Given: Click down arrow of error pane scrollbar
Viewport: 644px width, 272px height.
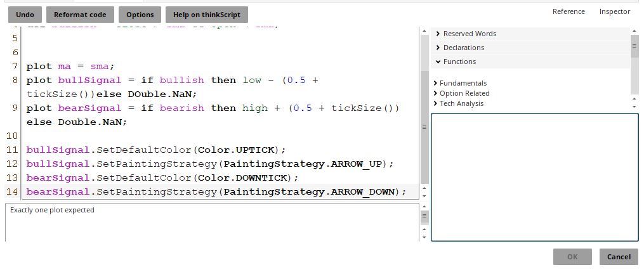Looking at the screenshot, I should [424, 238].
